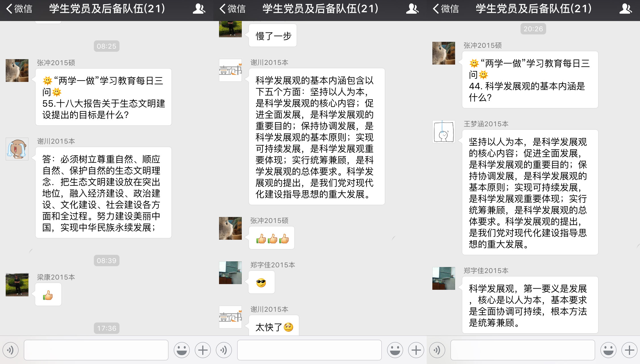Click the message text field in the left chat

96,350
